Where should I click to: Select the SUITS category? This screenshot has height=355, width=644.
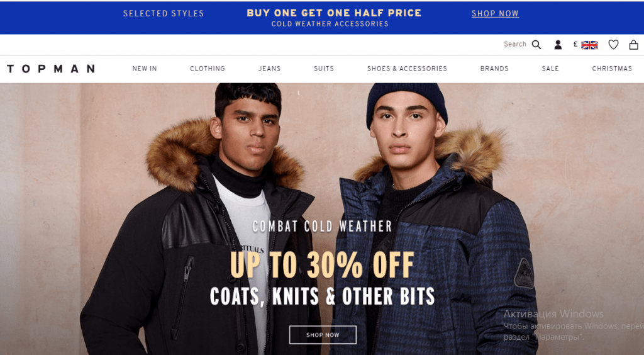(324, 69)
